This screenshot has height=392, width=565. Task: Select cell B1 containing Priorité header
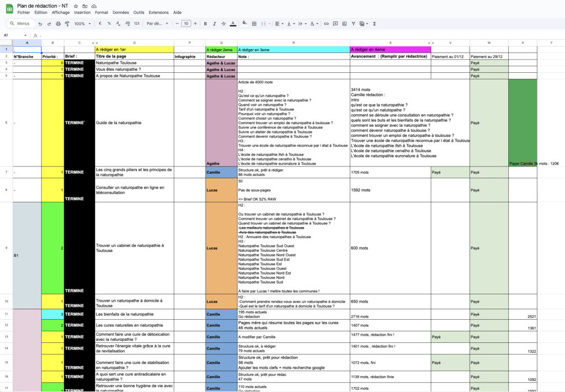click(52, 57)
